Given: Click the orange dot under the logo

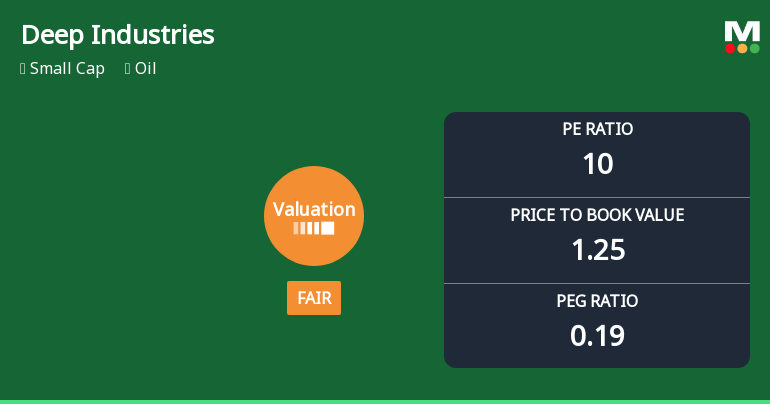Looking at the screenshot, I should click(742, 48).
